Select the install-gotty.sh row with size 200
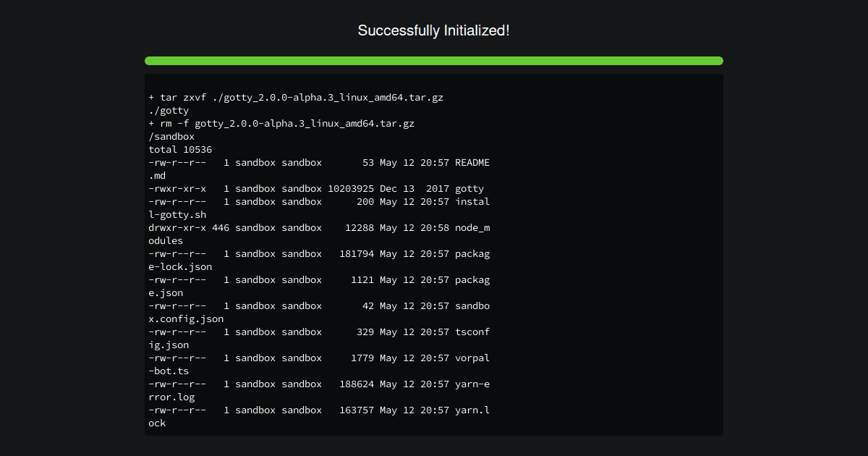Screen dimensions: 868x456 point(319,201)
